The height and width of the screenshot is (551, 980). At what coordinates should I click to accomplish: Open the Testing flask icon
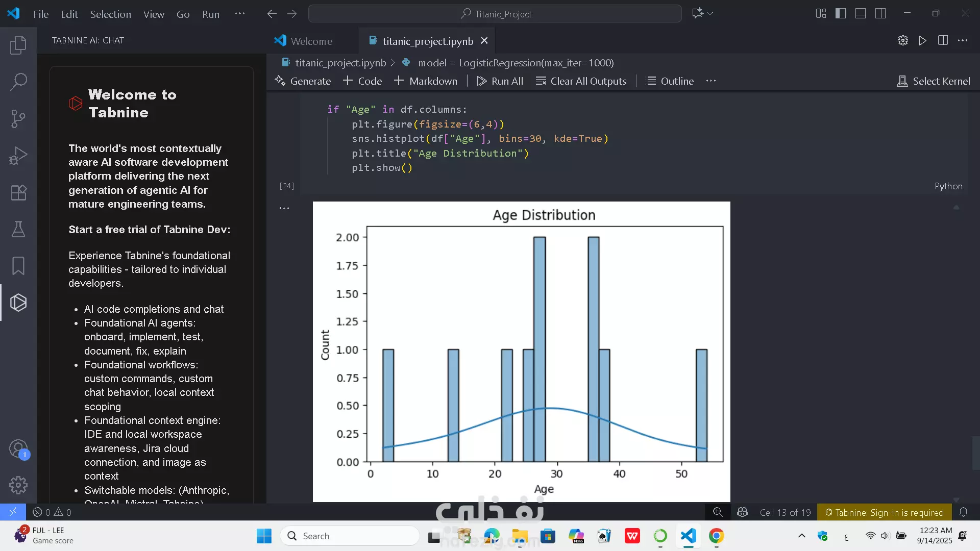pyautogui.click(x=18, y=229)
